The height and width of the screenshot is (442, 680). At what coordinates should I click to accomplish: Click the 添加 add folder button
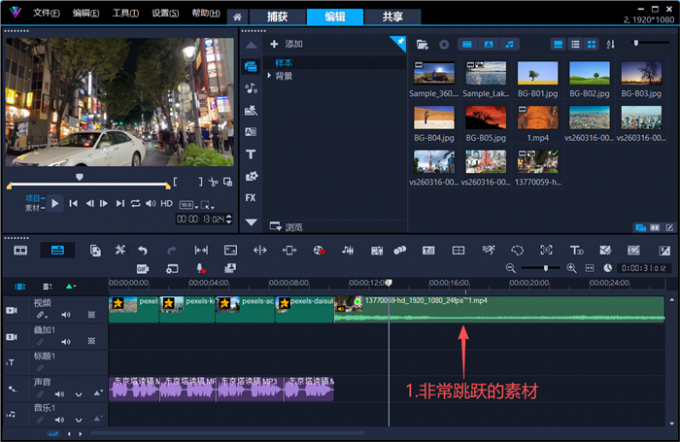tap(286, 44)
